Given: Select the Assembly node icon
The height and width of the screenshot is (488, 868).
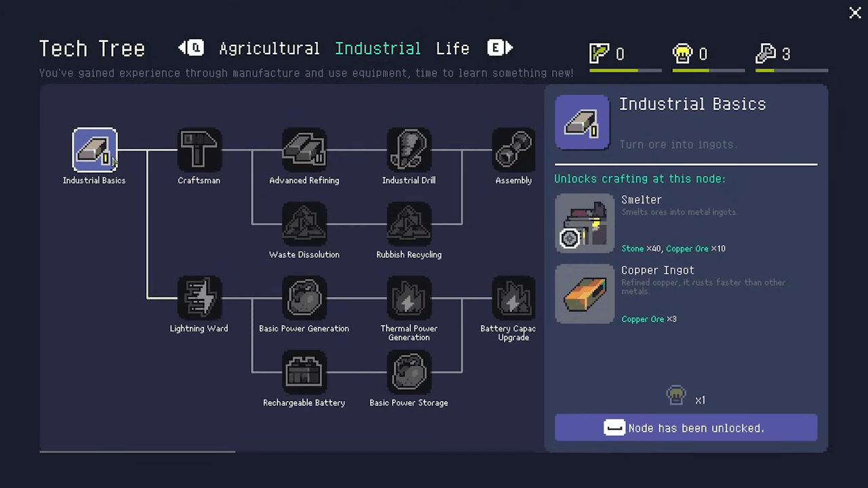Looking at the screenshot, I should (513, 150).
